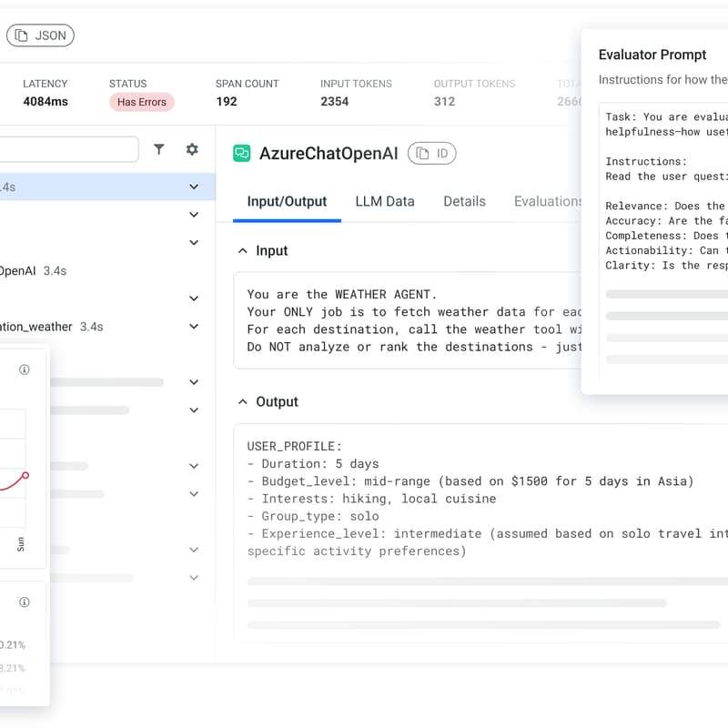Click the Has Errors status badge
This screenshot has height=728, width=728.
point(142,102)
